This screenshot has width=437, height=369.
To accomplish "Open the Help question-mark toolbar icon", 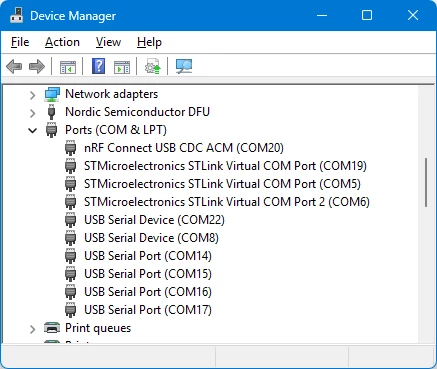I will click(98, 66).
